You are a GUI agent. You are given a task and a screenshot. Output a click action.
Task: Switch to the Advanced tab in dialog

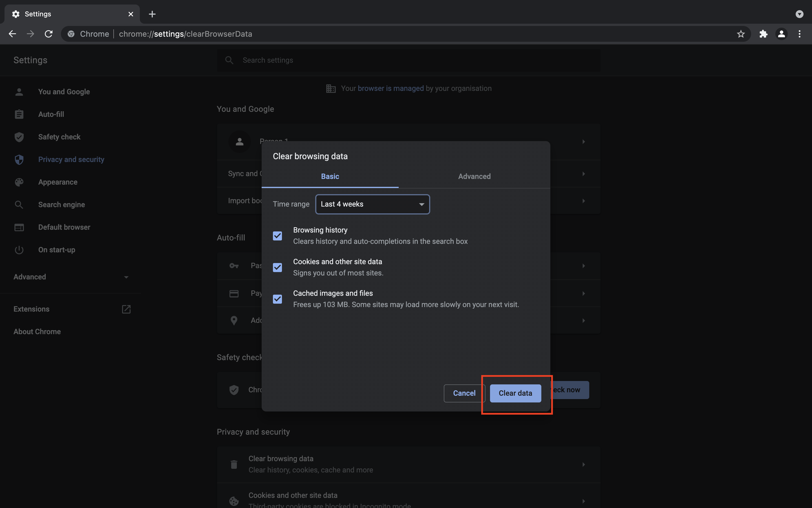(x=475, y=176)
